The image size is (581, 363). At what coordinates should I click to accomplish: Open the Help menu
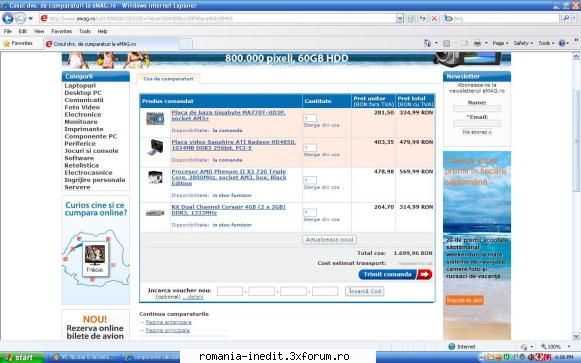coord(103,31)
